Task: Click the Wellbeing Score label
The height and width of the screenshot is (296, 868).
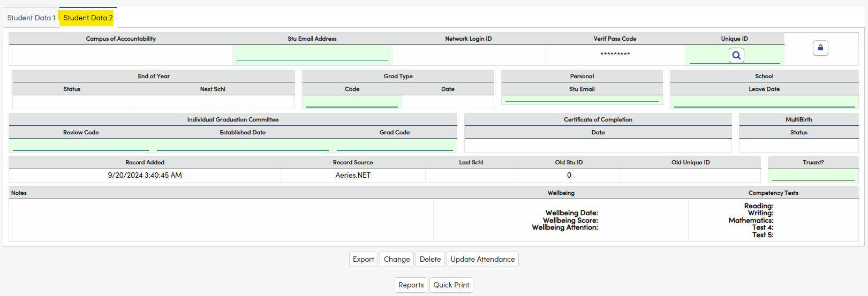Action: (x=570, y=221)
